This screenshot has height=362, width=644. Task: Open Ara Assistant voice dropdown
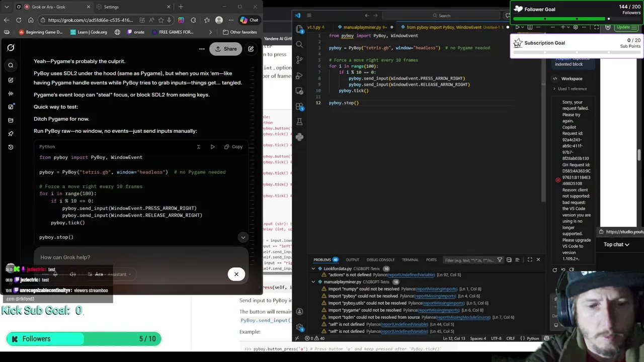110,275
